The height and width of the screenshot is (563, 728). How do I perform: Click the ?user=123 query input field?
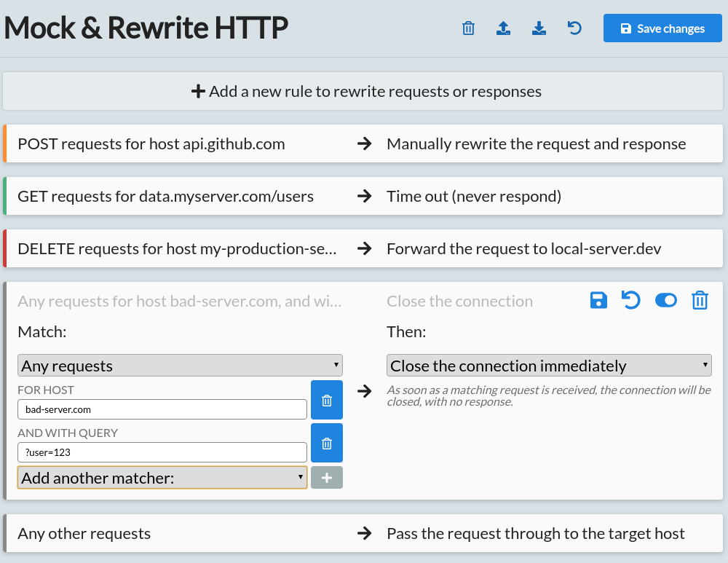click(x=162, y=452)
